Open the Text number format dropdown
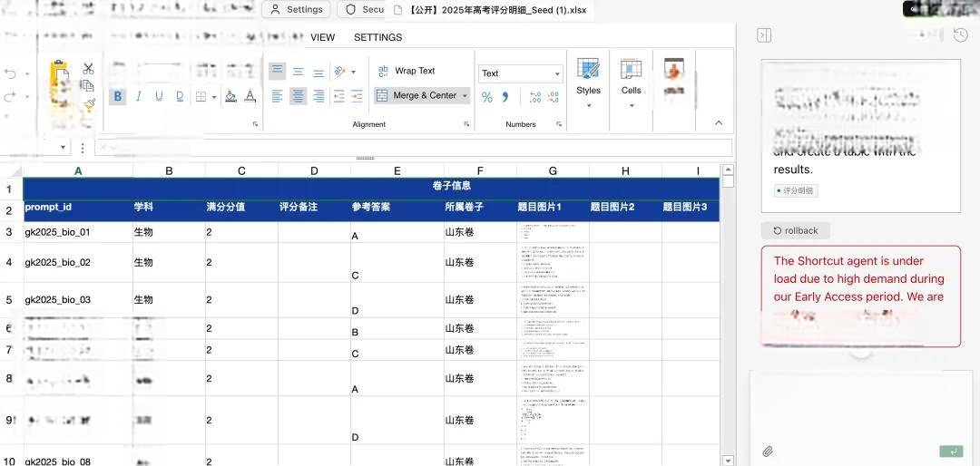 521,73
